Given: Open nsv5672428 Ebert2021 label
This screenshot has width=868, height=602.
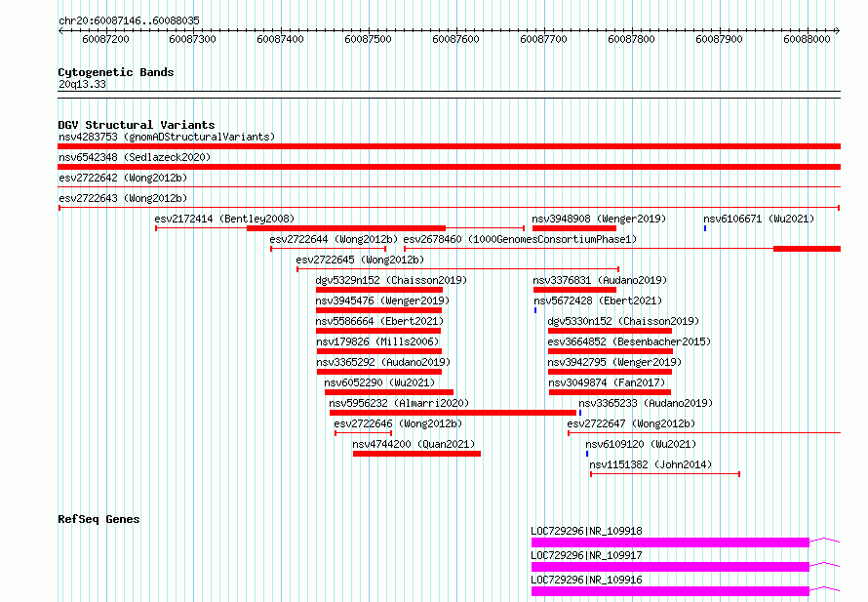Looking at the screenshot, I should (598, 301).
